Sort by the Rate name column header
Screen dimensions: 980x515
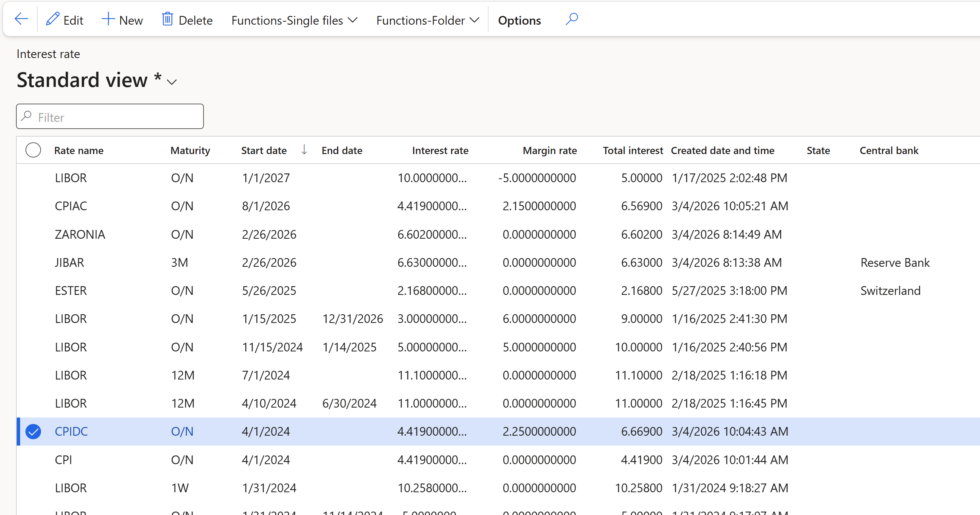click(x=79, y=151)
